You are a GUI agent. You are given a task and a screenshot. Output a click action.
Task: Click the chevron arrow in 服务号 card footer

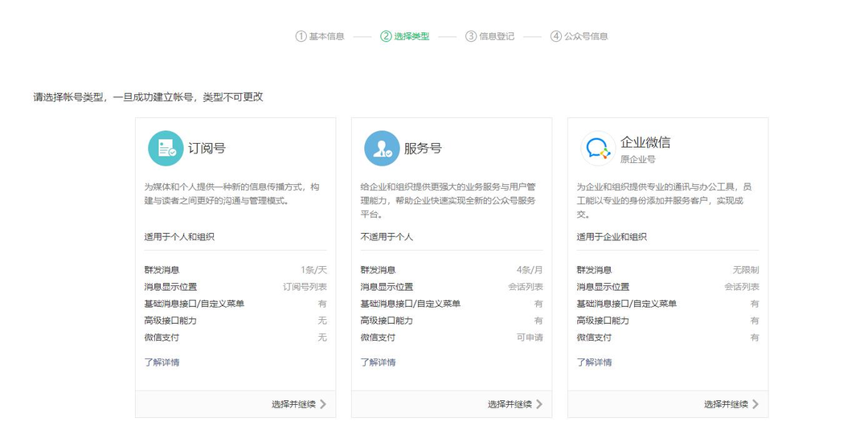pyautogui.click(x=539, y=404)
